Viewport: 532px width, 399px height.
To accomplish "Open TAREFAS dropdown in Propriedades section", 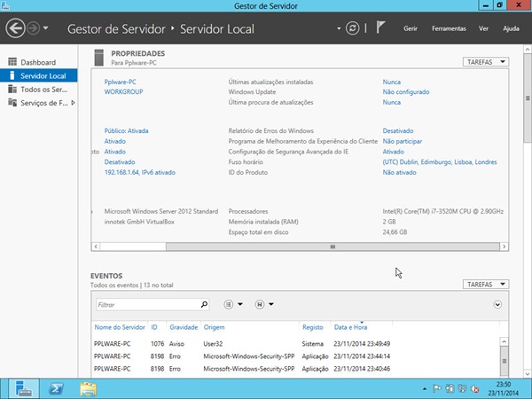I will click(486, 62).
